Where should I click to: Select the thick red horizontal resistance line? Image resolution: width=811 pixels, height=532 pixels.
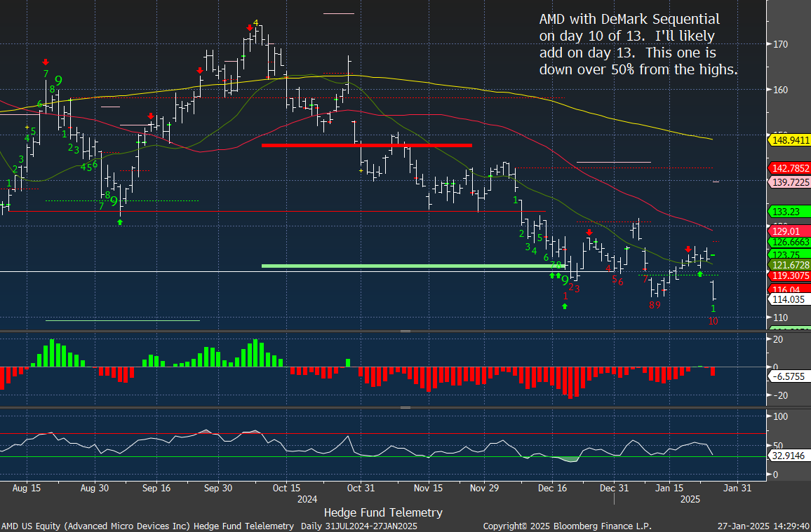click(367, 145)
